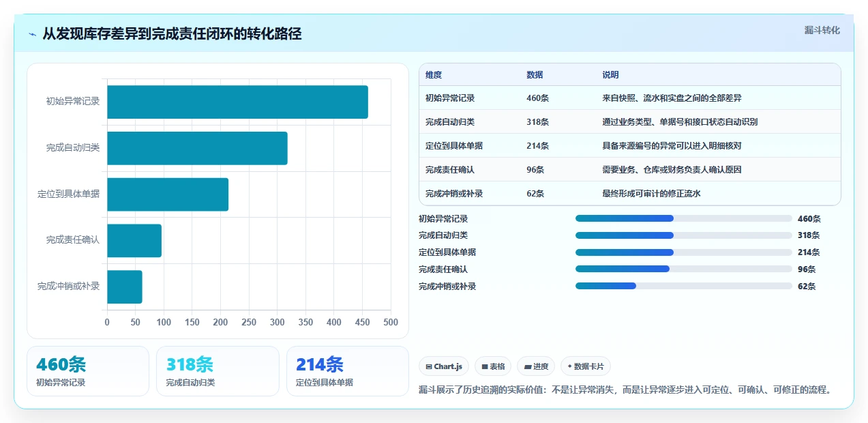Click description 最终形成可审计的修正流水
This screenshot has height=423, width=868.
click(x=651, y=194)
